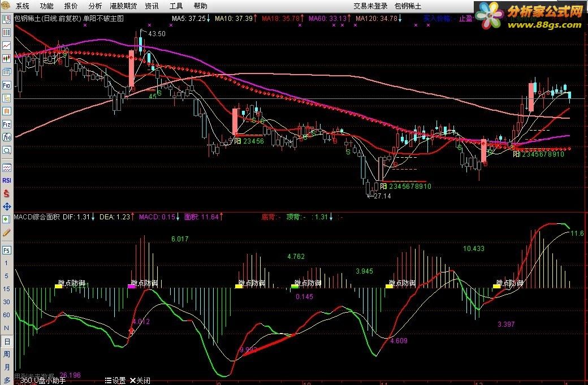
Task: Open the quote table grid icon
Action: click(x=6, y=33)
